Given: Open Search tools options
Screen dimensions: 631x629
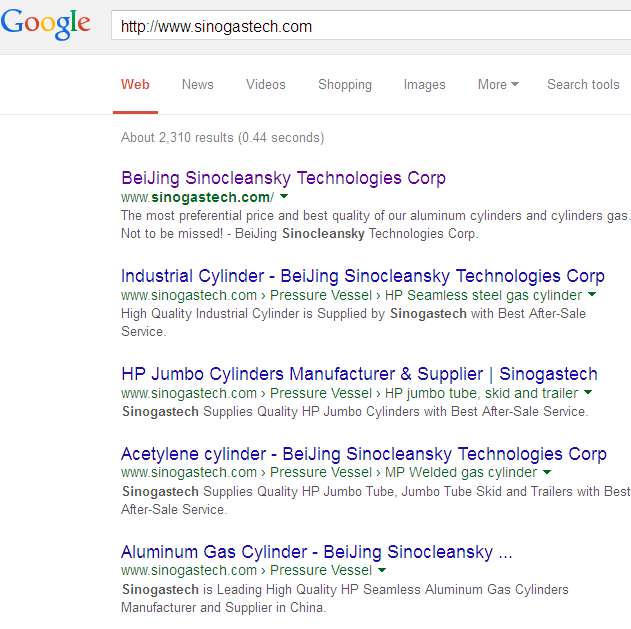Looking at the screenshot, I should 583,85.
